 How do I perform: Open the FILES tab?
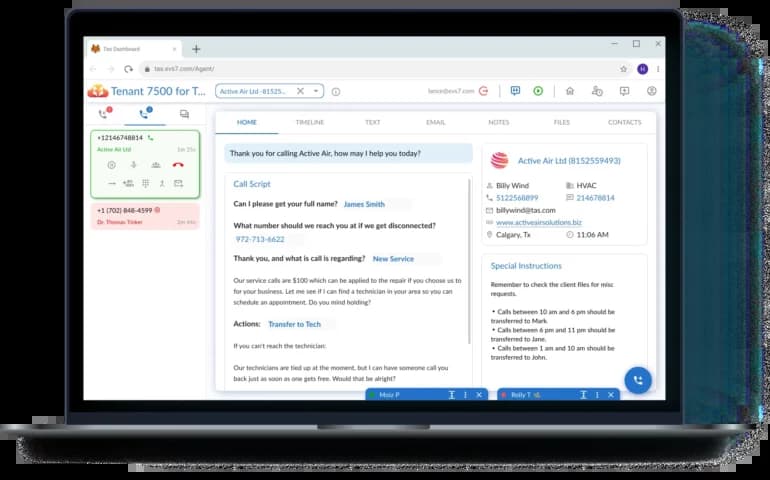coord(562,122)
